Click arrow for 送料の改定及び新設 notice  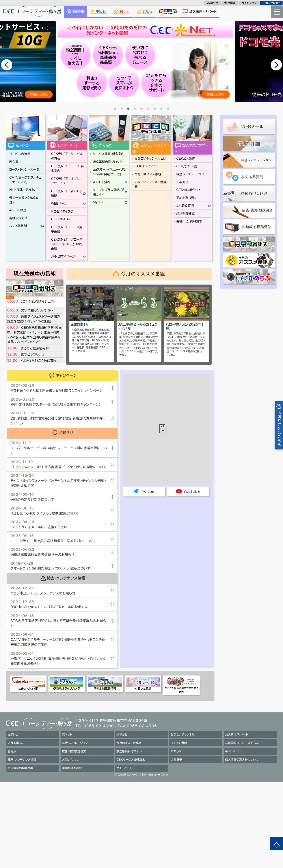[112, 497]
